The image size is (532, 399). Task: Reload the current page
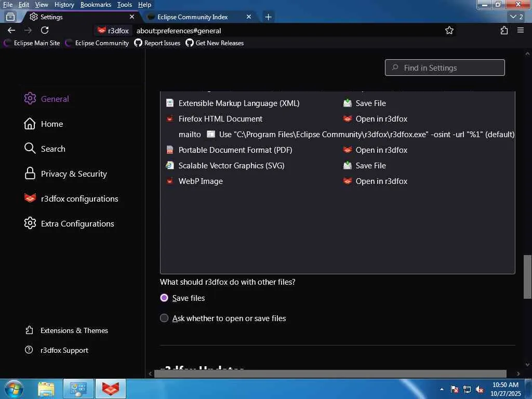45,31
